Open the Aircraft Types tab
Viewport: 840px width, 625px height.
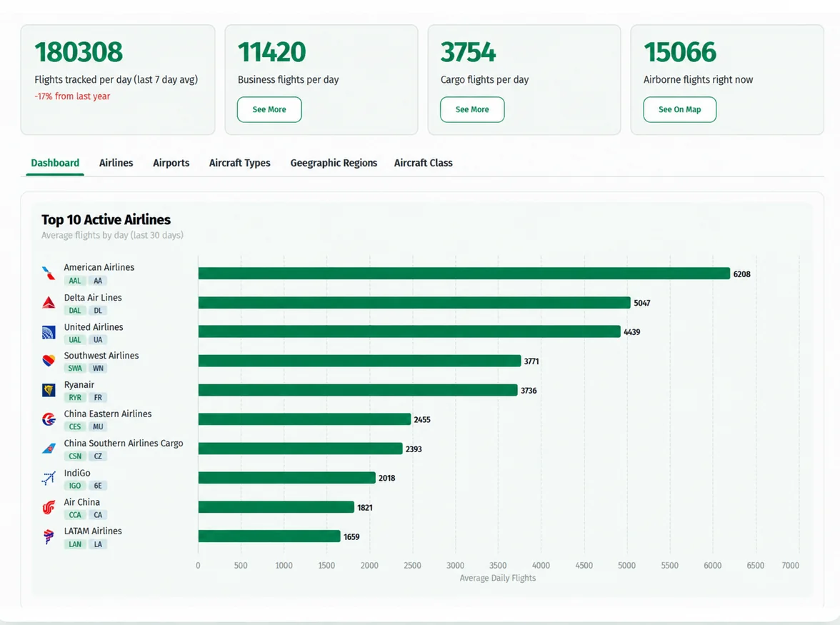pos(239,163)
